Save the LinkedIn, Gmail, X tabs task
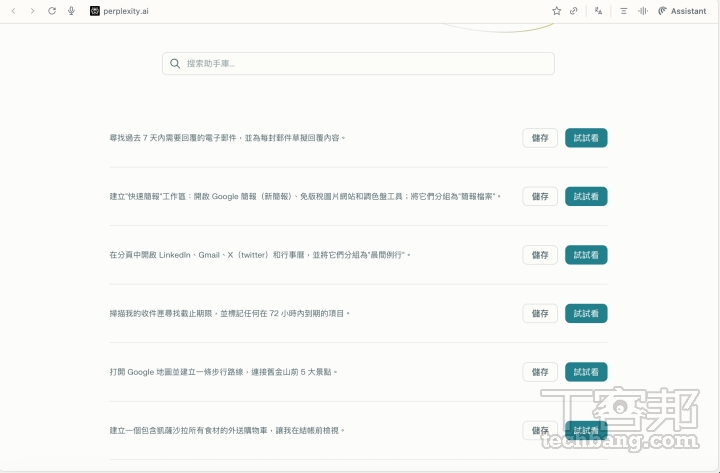720x473 pixels. point(540,255)
